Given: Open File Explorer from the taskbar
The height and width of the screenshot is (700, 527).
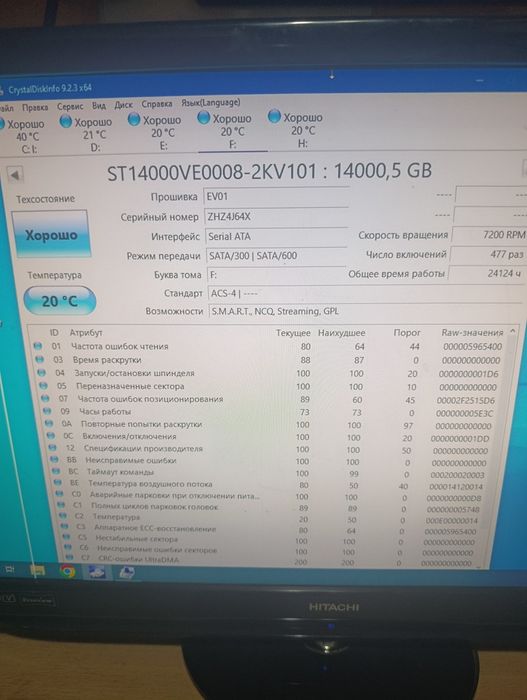Looking at the screenshot, I should coord(38,570).
